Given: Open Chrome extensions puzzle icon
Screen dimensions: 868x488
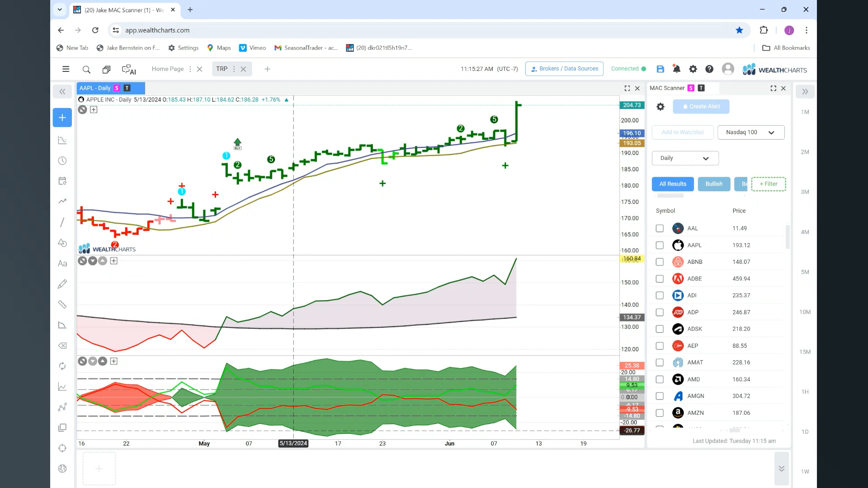Looking at the screenshot, I should click(764, 30).
